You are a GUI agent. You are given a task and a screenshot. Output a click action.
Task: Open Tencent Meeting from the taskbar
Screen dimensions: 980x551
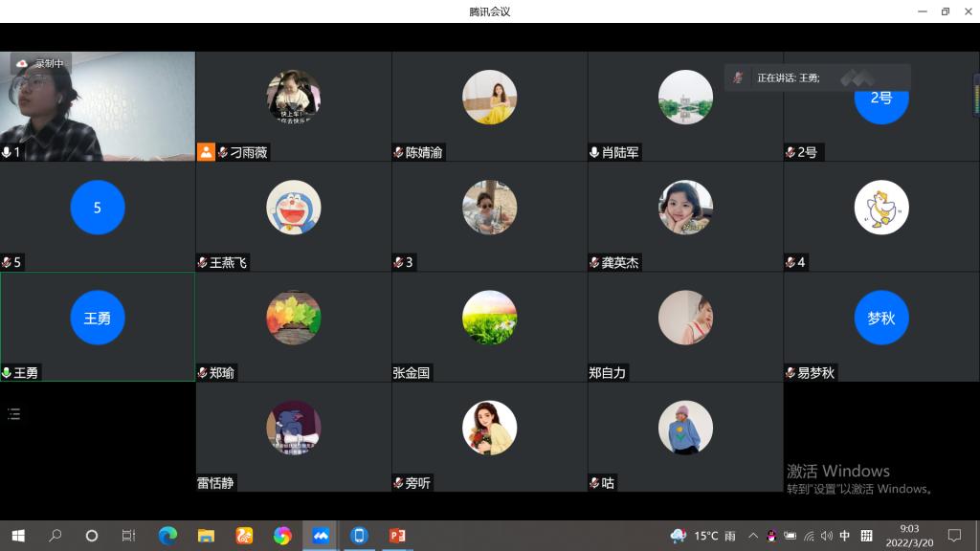pyautogui.click(x=321, y=536)
